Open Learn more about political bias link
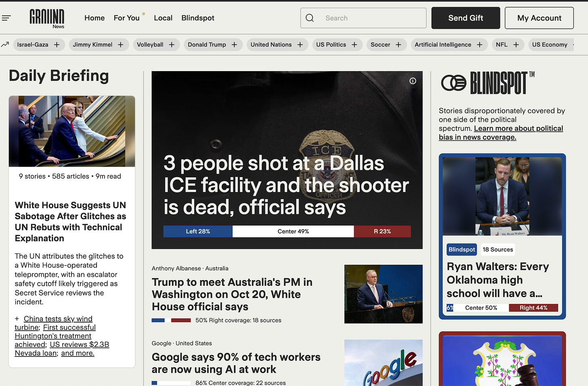 tap(501, 133)
